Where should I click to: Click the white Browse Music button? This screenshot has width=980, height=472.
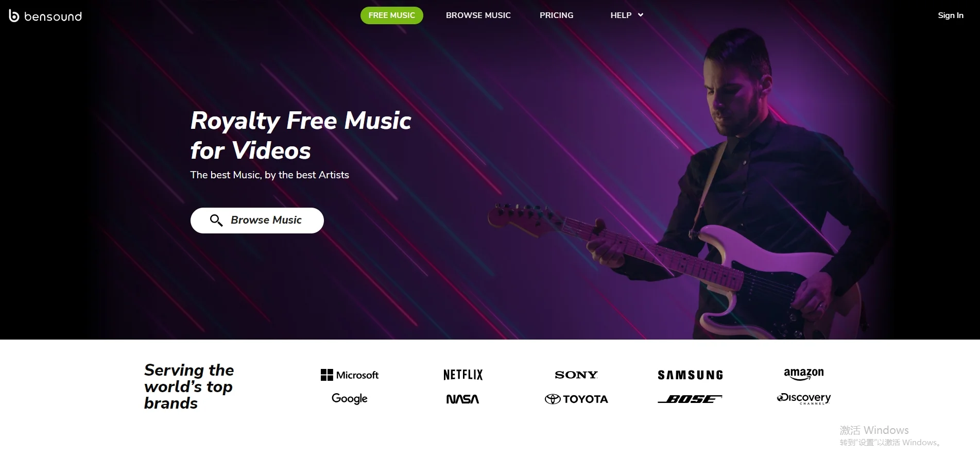pyautogui.click(x=257, y=221)
